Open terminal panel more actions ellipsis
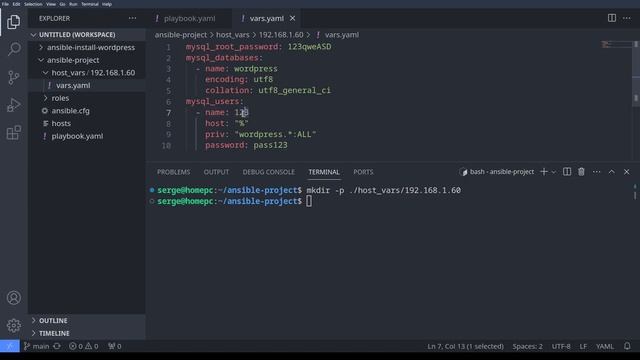This screenshot has height=360, width=640. 596,172
